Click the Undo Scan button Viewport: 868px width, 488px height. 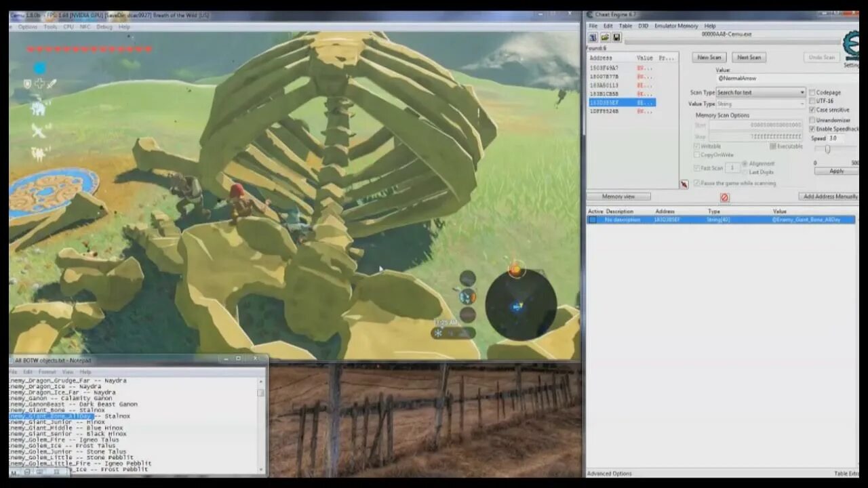point(822,58)
